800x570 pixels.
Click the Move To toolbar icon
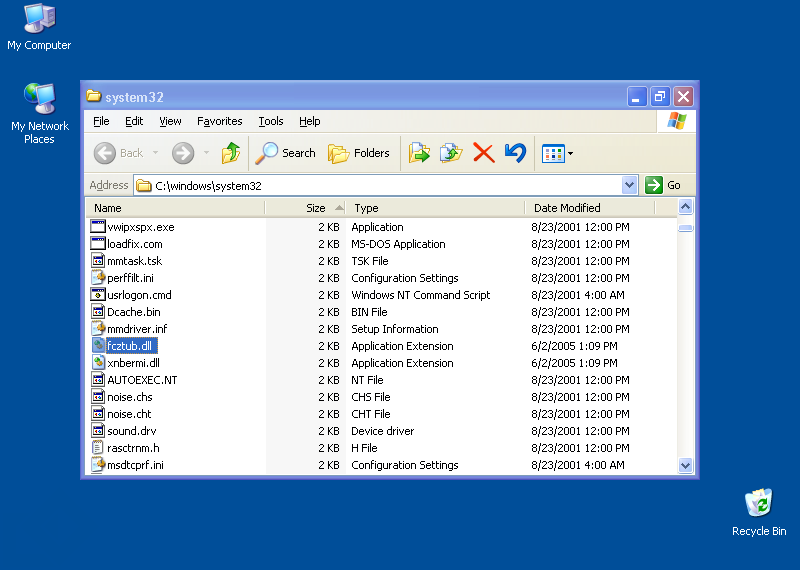point(419,153)
